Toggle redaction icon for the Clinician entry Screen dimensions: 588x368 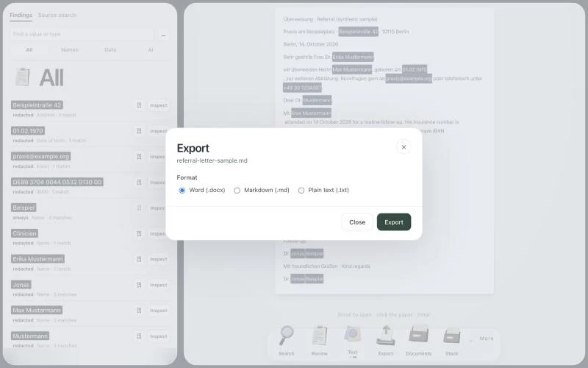[x=139, y=233]
